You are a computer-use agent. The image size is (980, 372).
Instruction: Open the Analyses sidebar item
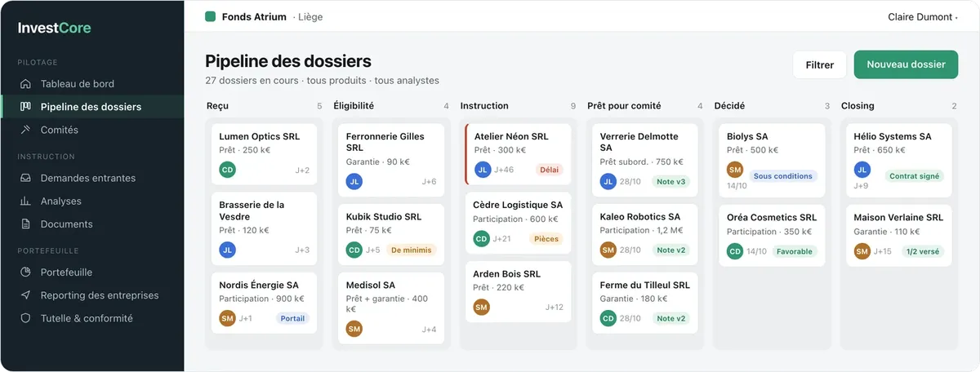tap(91, 201)
